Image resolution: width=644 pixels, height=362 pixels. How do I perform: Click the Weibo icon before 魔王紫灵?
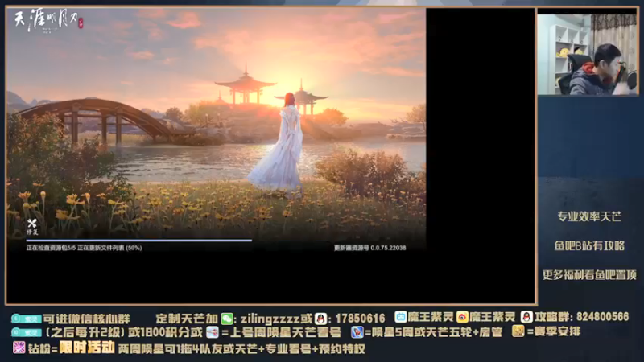(x=462, y=316)
